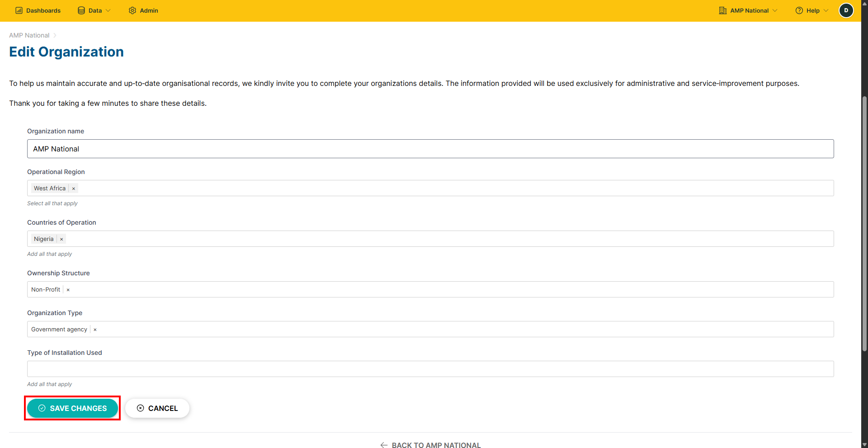Open the Help menu

tap(812, 10)
